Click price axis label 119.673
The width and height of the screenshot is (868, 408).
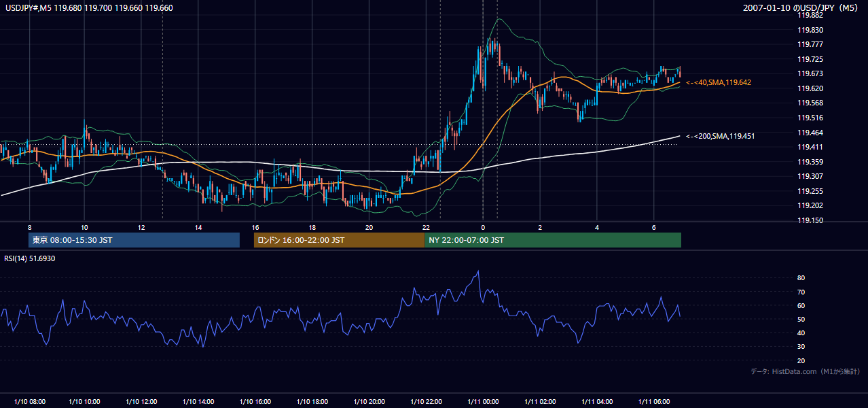click(x=810, y=73)
